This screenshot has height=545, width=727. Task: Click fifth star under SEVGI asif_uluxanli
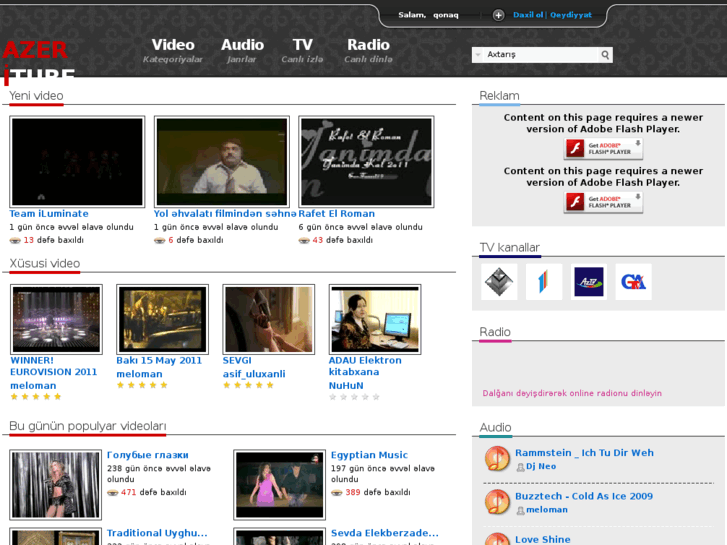[270, 385]
